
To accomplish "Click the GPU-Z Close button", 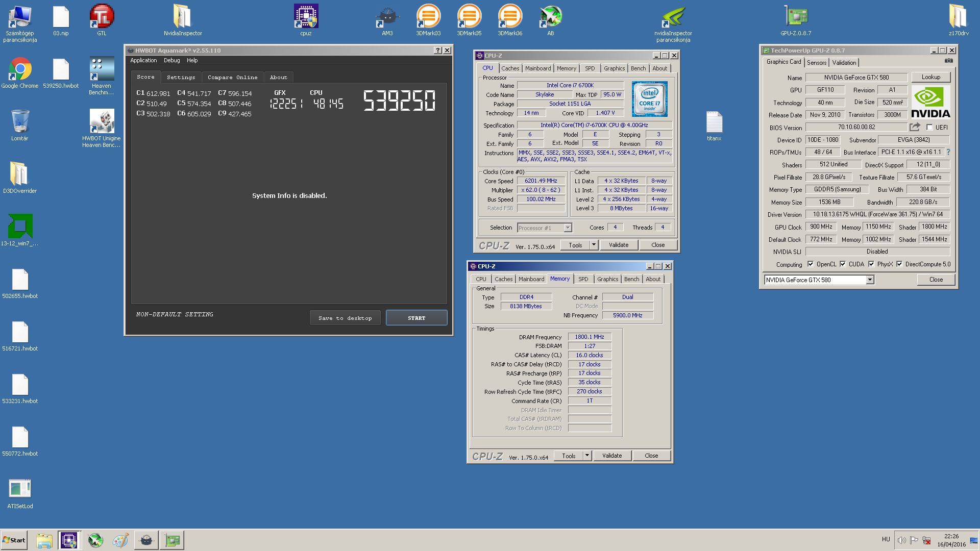I will 936,280.
